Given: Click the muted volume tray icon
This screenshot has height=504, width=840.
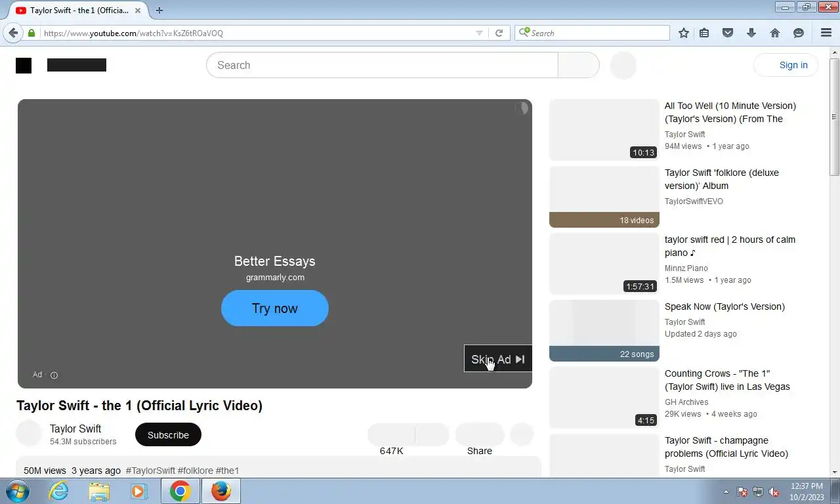Looking at the screenshot, I should click(x=774, y=492).
